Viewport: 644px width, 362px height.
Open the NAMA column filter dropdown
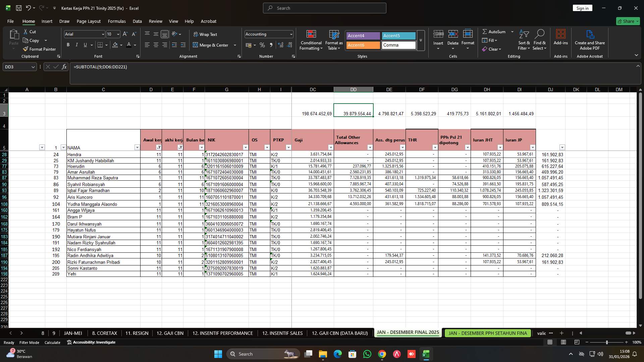click(x=137, y=147)
